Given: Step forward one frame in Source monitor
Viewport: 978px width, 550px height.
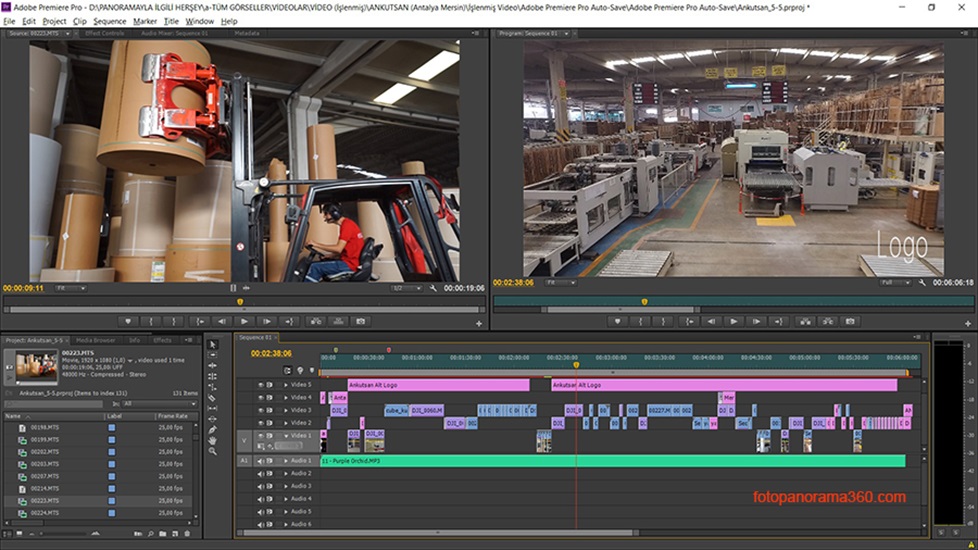Looking at the screenshot, I should click(266, 322).
